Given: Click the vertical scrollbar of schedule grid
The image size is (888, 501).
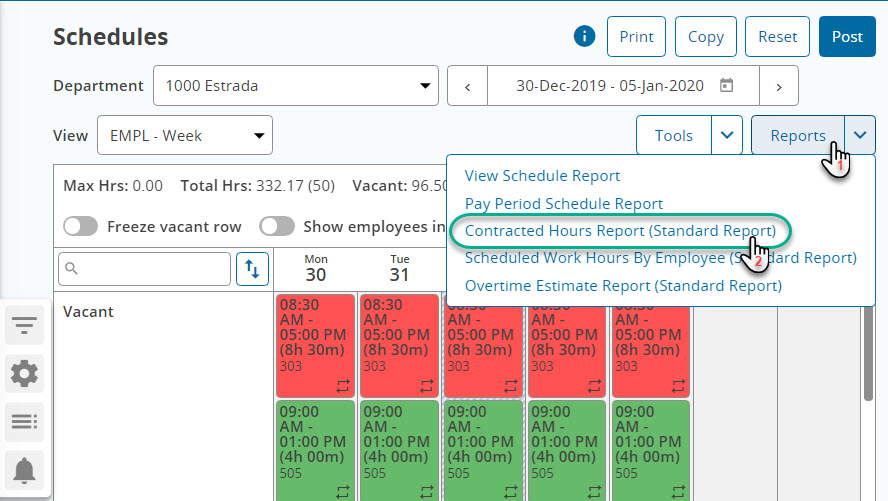Looking at the screenshot, I should pos(869,354).
